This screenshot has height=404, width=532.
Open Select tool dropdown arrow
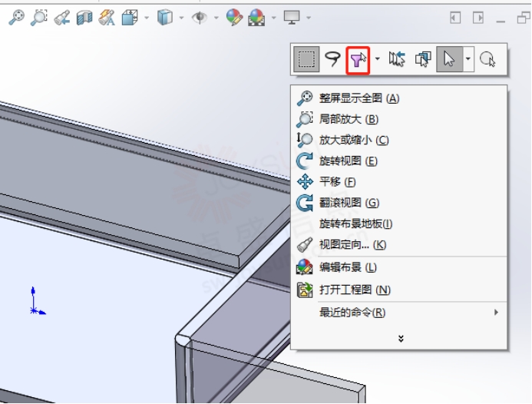(468, 59)
